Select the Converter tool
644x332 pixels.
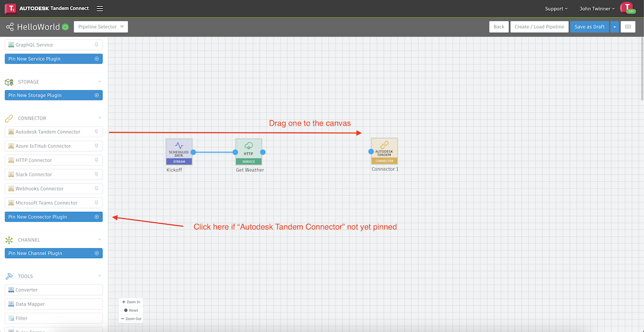[x=54, y=290]
